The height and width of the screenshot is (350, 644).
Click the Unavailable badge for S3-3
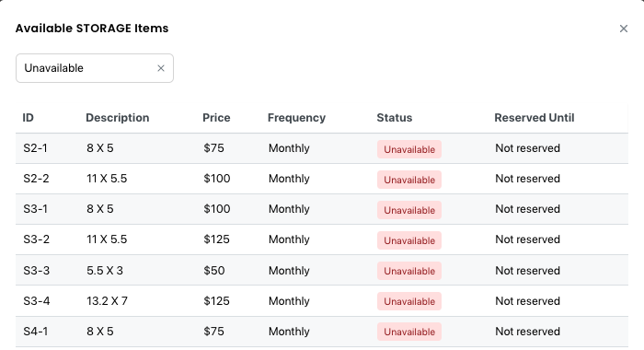[x=409, y=271]
